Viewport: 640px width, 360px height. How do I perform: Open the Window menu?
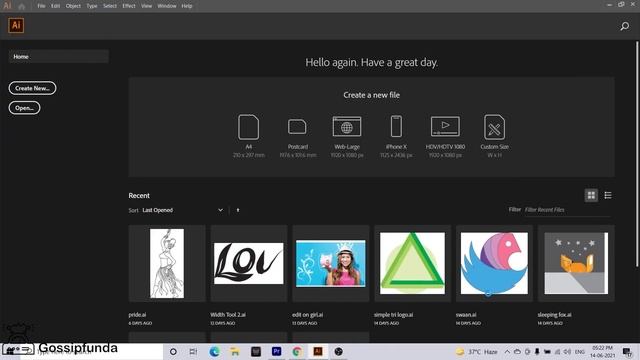tap(167, 6)
